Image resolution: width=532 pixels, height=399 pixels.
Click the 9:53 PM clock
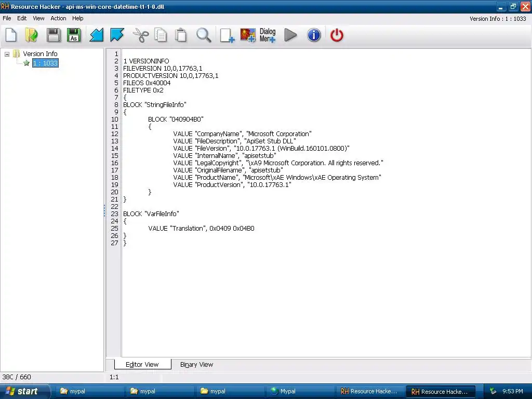(x=513, y=392)
